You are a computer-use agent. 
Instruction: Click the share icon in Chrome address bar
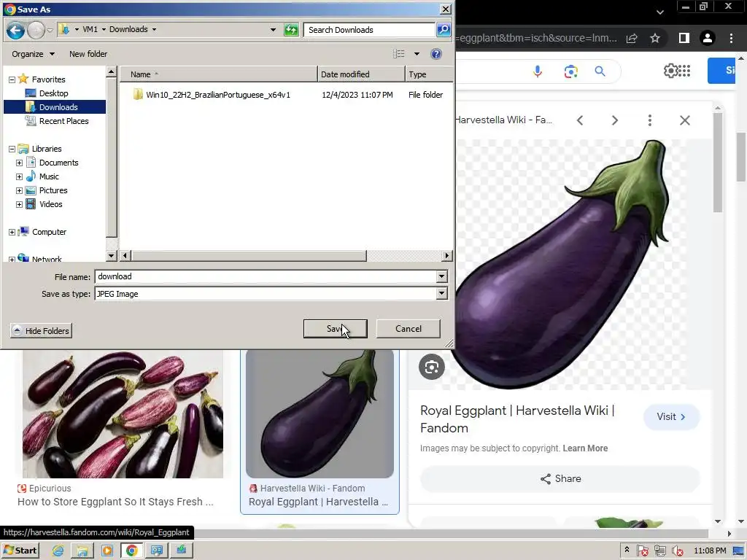[632, 38]
